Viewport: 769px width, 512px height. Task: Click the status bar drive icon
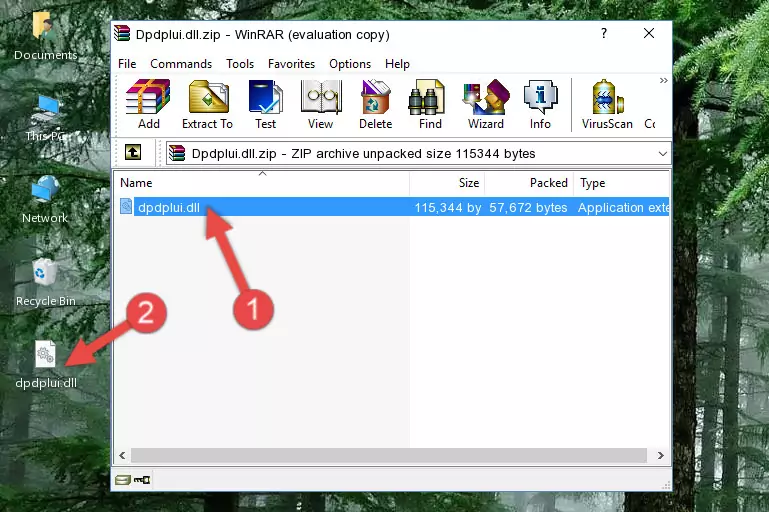click(x=123, y=480)
